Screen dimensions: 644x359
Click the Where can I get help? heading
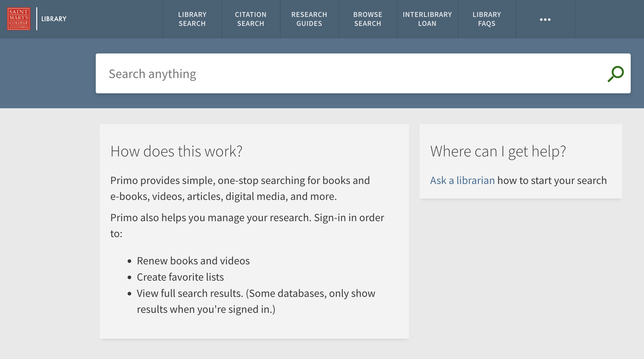[x=498, y=151]
